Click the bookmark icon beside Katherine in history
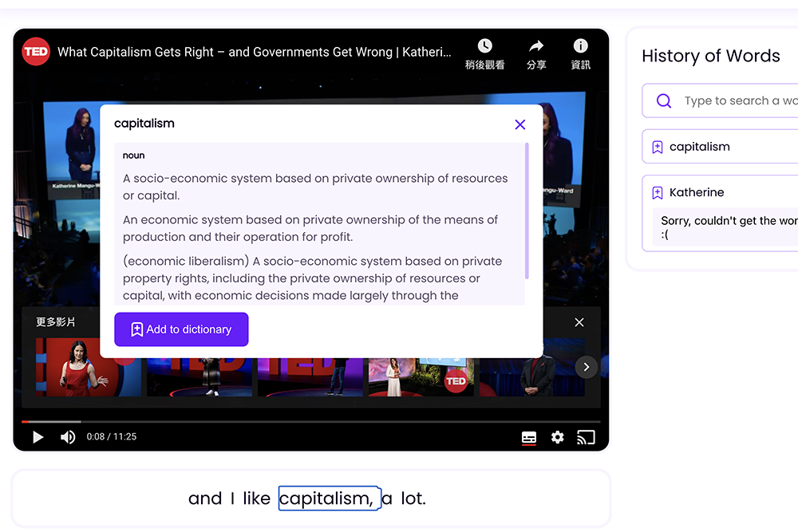The image size is (798, 532). [658, 192]
